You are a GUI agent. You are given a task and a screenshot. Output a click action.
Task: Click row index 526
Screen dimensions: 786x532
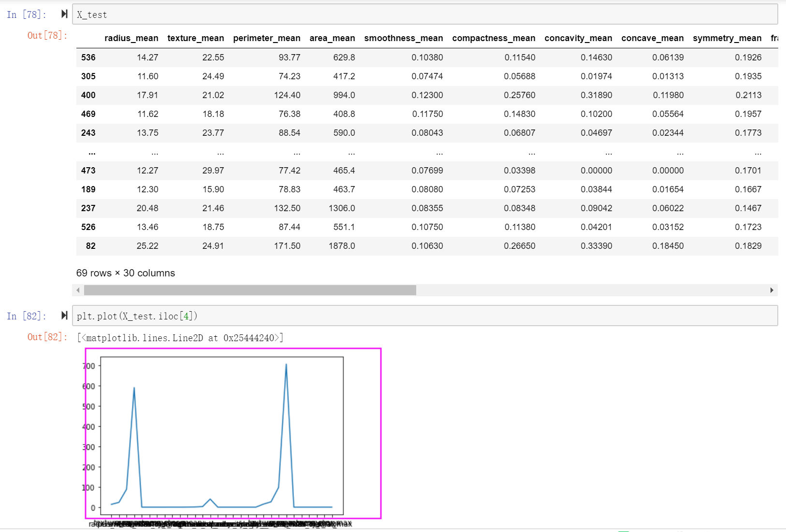88,227
